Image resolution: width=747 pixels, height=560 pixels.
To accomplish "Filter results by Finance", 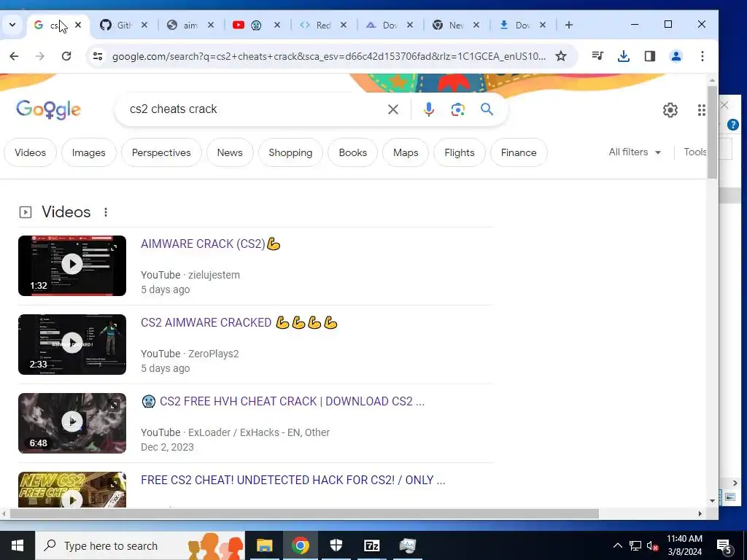I will 519,152.
